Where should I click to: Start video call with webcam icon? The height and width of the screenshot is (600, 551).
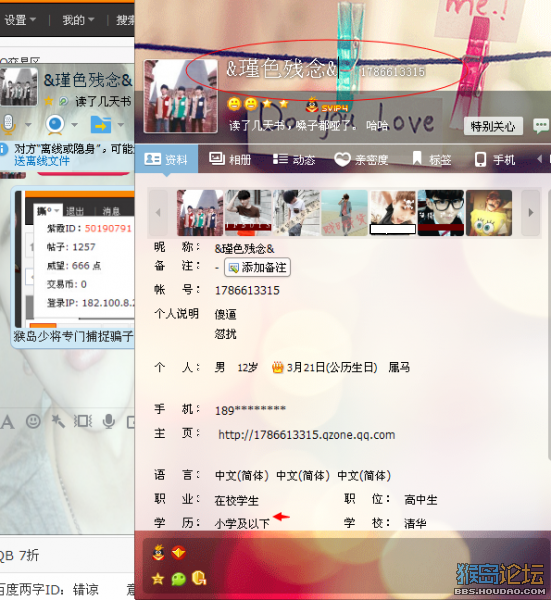coord(55,125)
